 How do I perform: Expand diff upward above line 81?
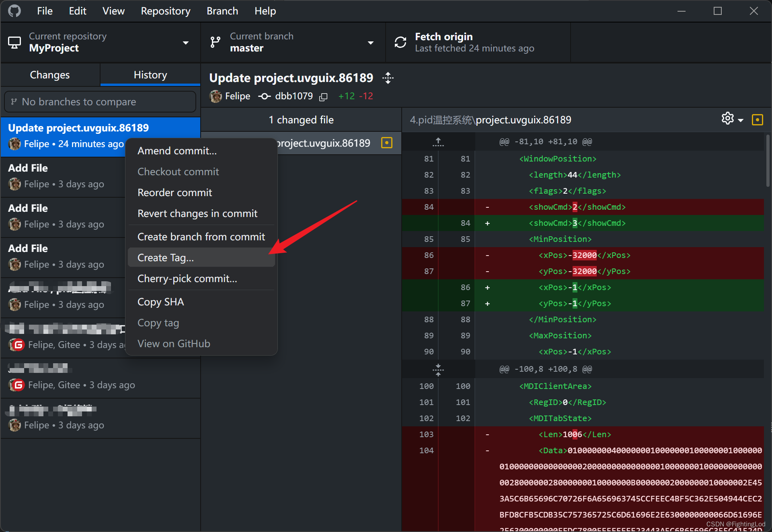[x=438, y=141]
